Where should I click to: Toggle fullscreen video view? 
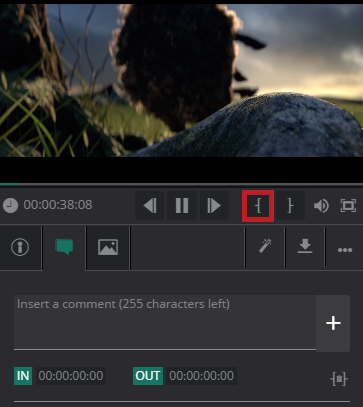[348, 205]
